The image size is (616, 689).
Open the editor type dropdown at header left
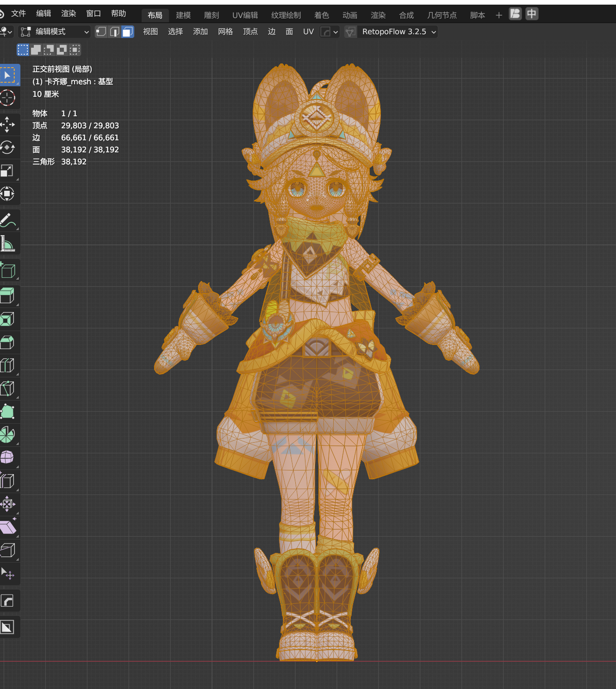pos(6,32)
